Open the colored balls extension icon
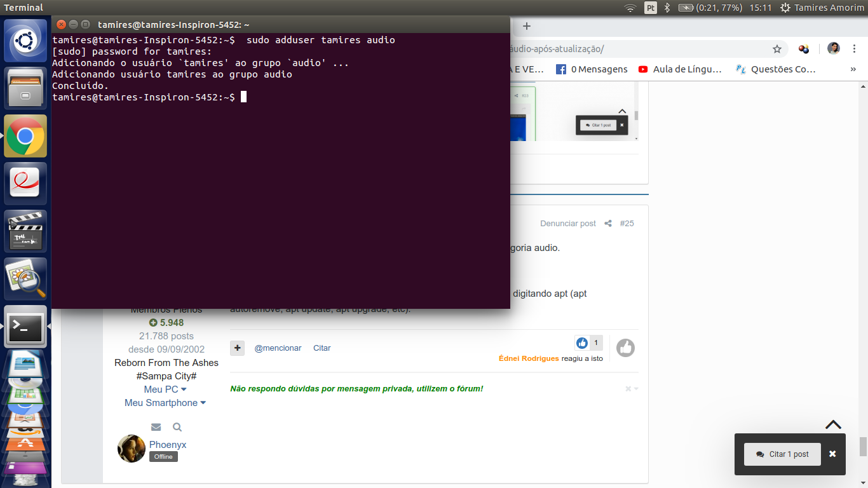The image size is (868, 488). [804, 49]
